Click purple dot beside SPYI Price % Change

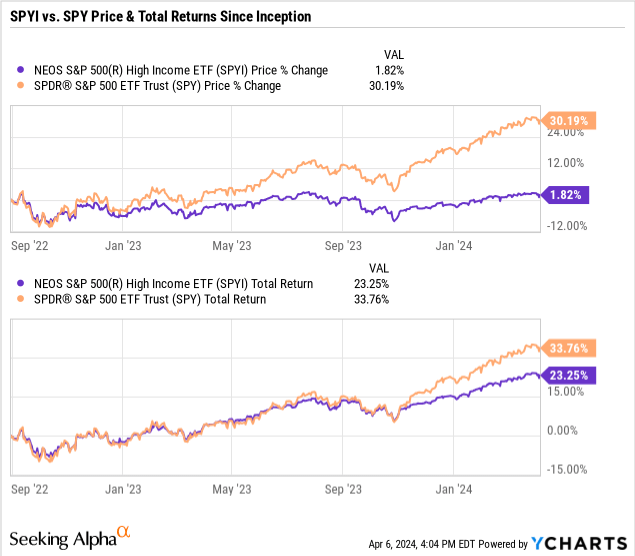[x=20, y=70]
